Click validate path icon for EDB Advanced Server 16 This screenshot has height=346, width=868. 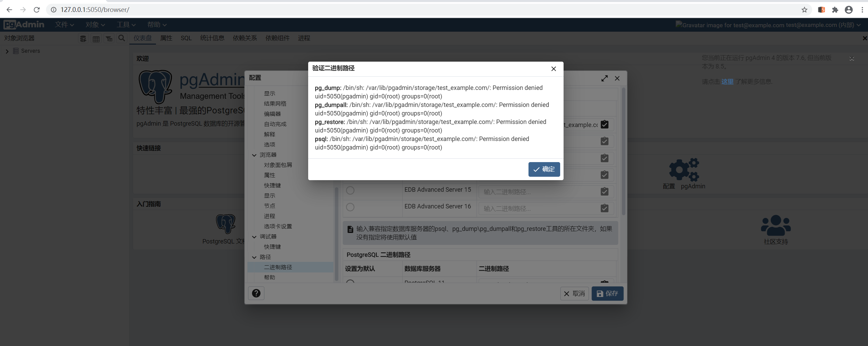(x=604, y=208)
